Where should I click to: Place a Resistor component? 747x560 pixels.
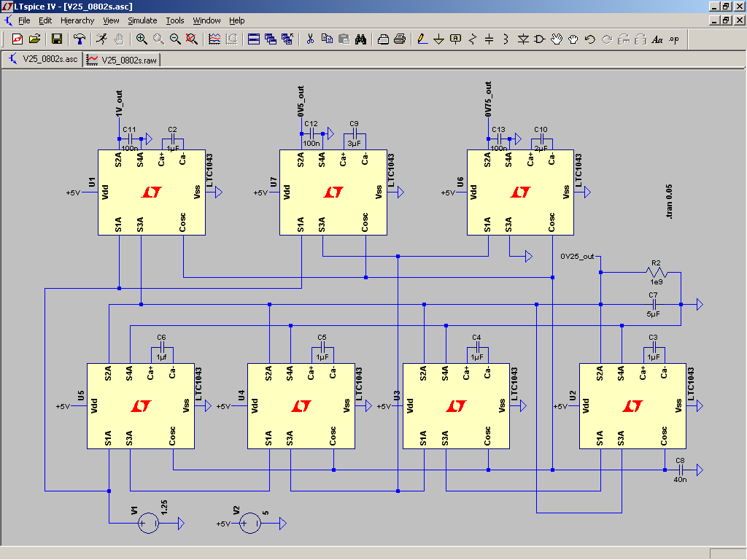click(x=473, y=39)
